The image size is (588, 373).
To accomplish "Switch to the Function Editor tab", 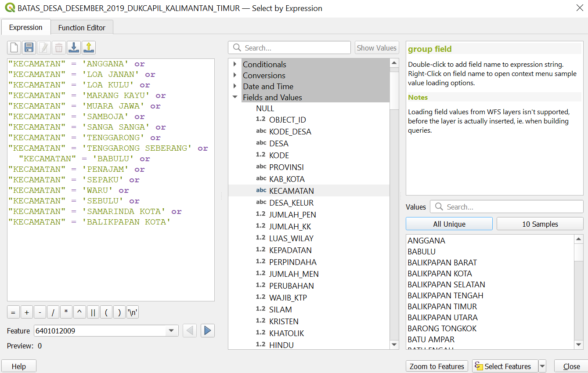I will coord(82,27).
